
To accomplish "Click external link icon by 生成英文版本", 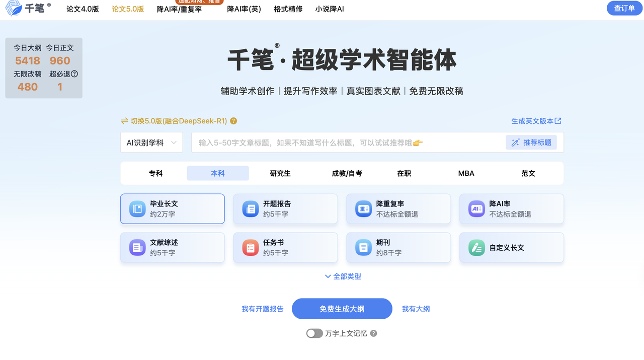I will coord(558,121).
